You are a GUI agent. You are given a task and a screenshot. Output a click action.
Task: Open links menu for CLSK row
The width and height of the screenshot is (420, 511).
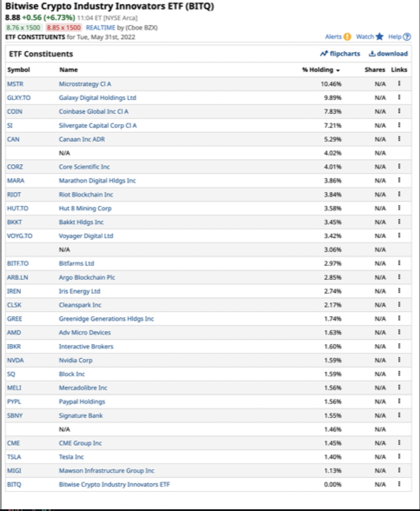(x=399, y=304)
